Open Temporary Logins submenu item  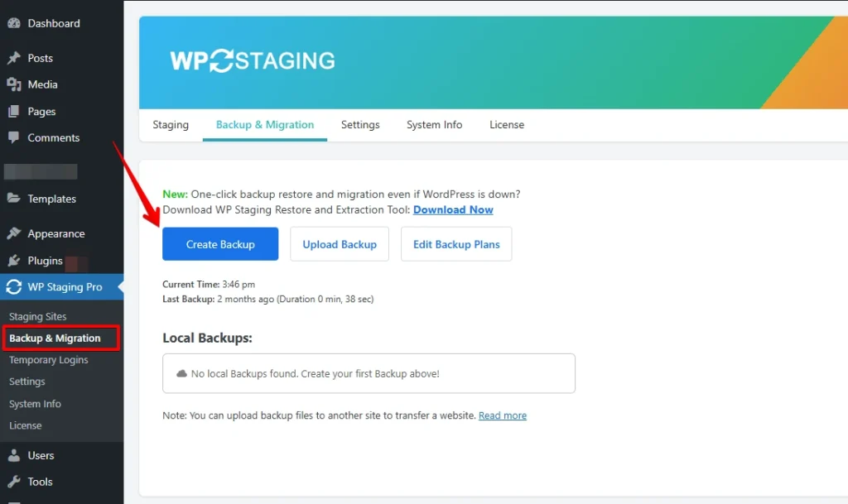click(49, 360)
